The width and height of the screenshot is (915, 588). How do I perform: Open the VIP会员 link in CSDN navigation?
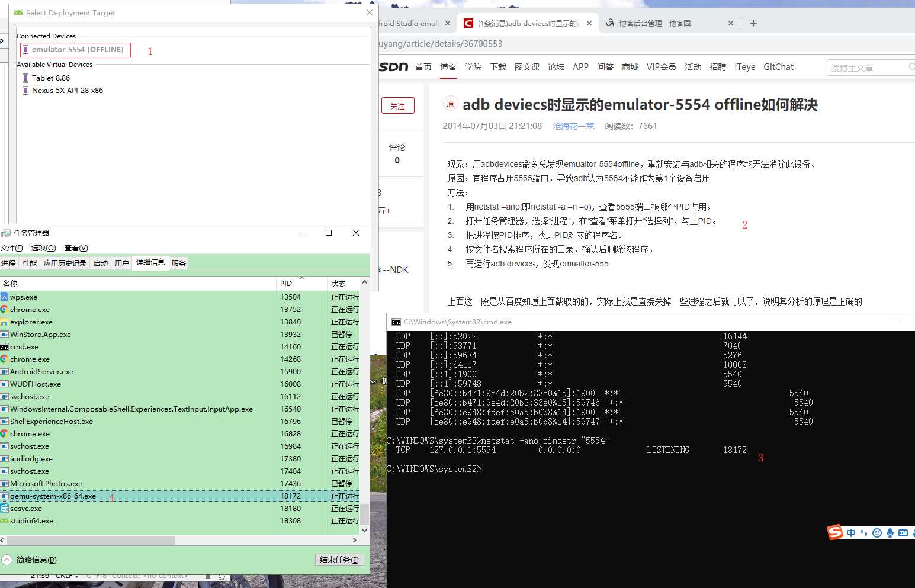[662, 67]
